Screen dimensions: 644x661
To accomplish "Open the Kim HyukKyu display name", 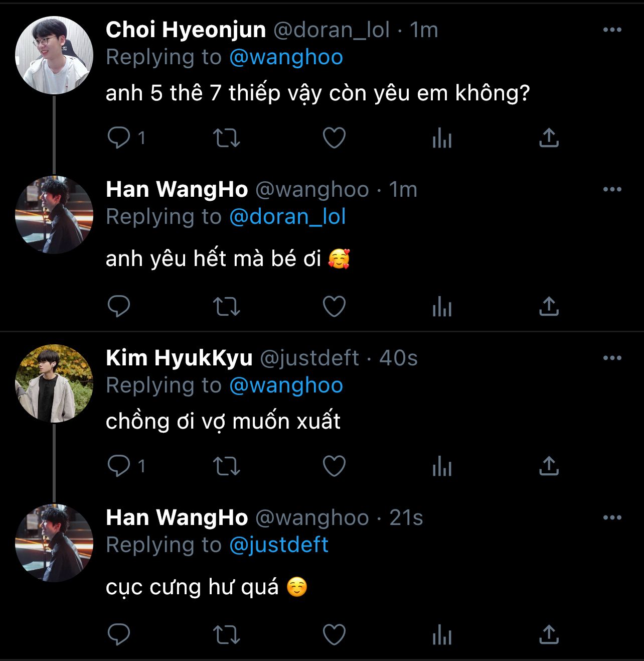I will 179,358.
